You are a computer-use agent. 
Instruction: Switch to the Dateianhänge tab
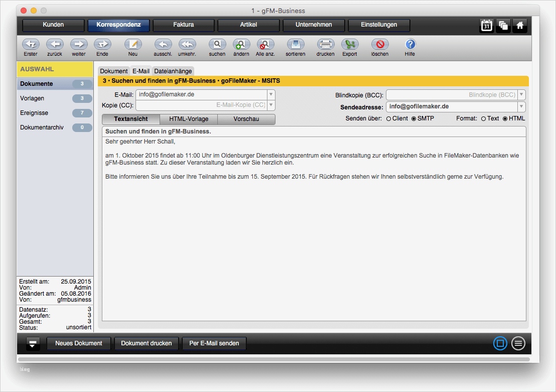(173, 71)
